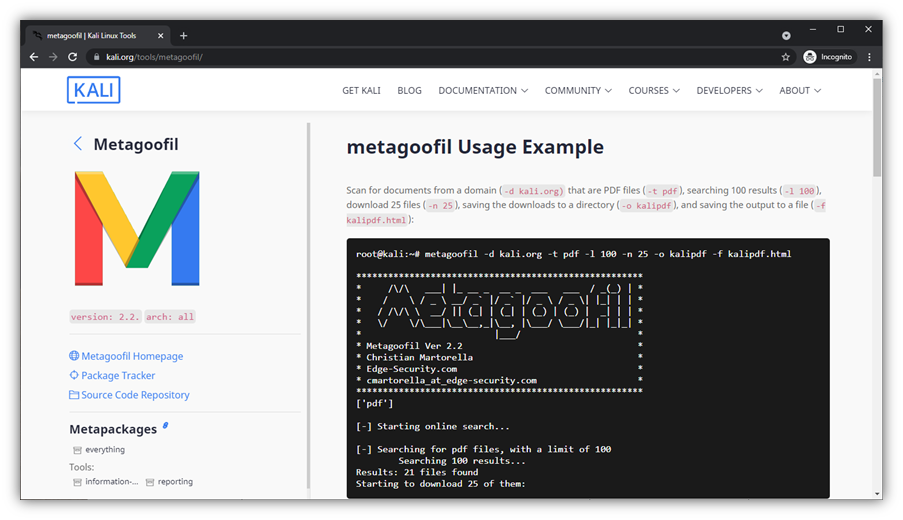
Task: Click the link icon next to Metapackages
Action: coord(165,426)
